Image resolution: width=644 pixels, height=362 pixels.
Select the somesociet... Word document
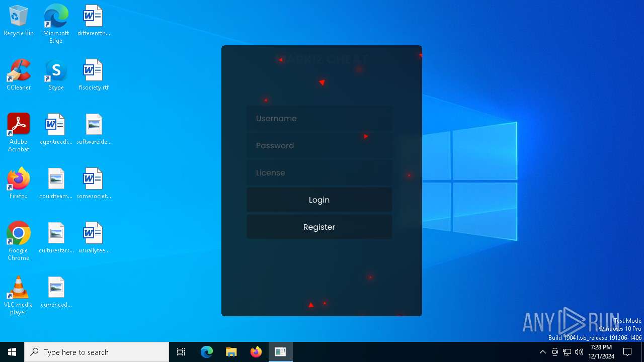94,184
